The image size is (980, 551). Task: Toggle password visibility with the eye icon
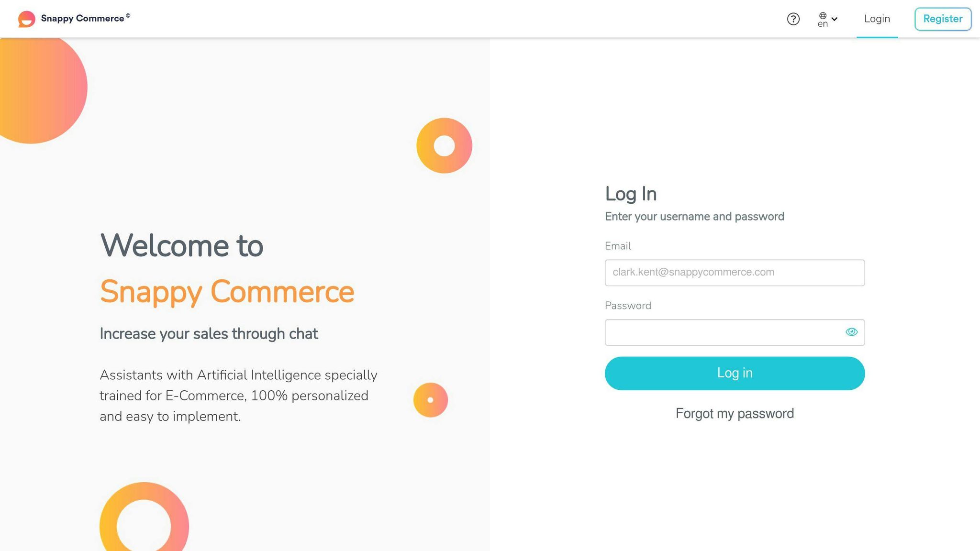point(851,331)
